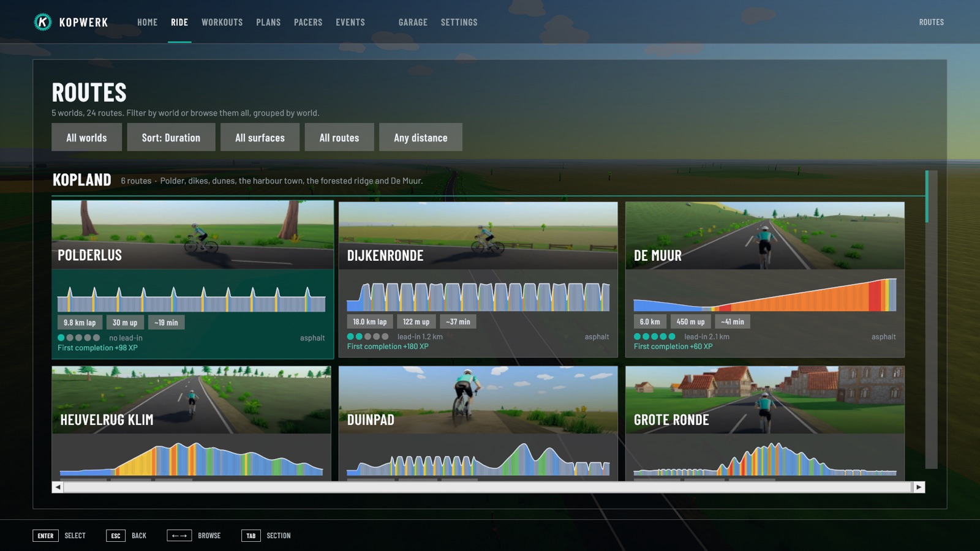Select the Ride tab

tap(179, 22)
